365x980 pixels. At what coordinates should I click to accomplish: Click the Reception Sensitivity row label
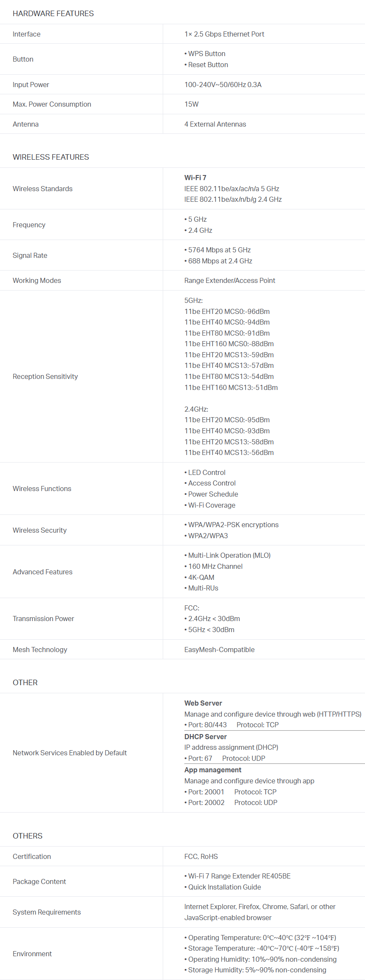45,376
